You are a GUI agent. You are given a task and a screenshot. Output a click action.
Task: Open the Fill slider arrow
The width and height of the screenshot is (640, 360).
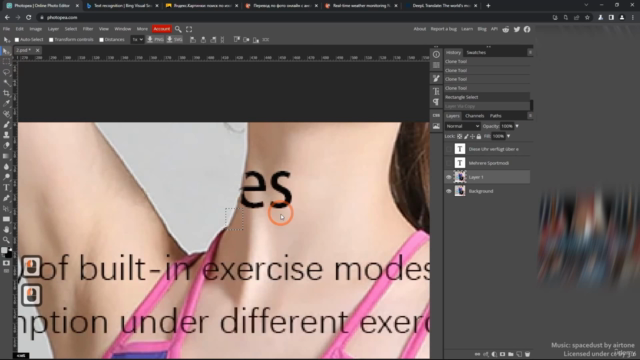point(508,136)
